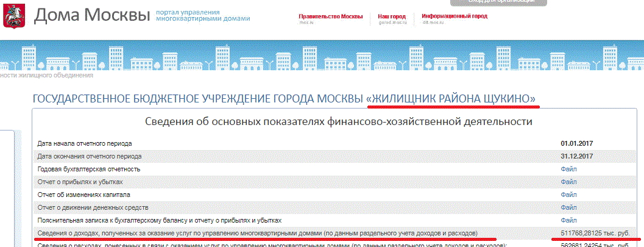
Task: Open the Файл link for Годовая бухгалтерская отчетность
Action: 568,169
